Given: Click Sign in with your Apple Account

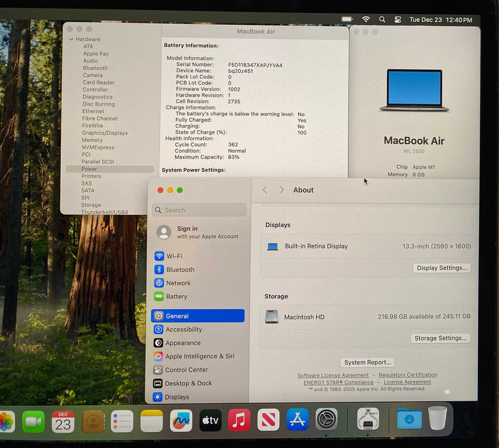Looking at the screenshot, I should coord(197,232).
